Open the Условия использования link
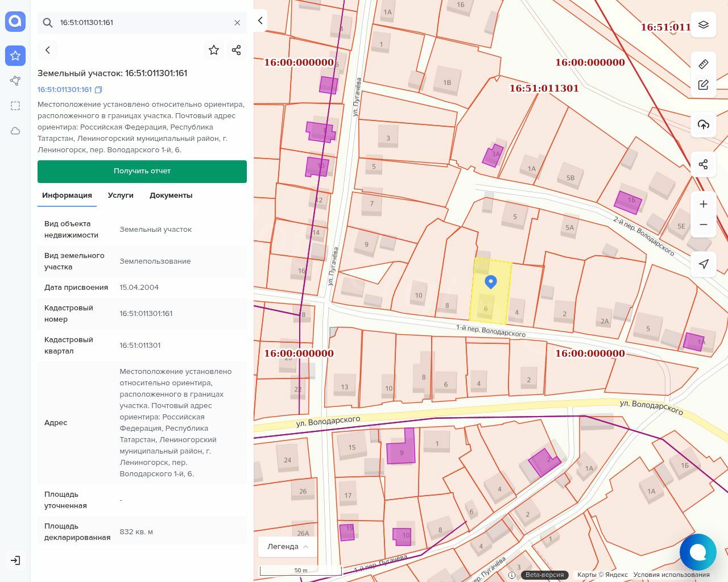The width and height of the screenshot is (728, 582). point(671,575)
